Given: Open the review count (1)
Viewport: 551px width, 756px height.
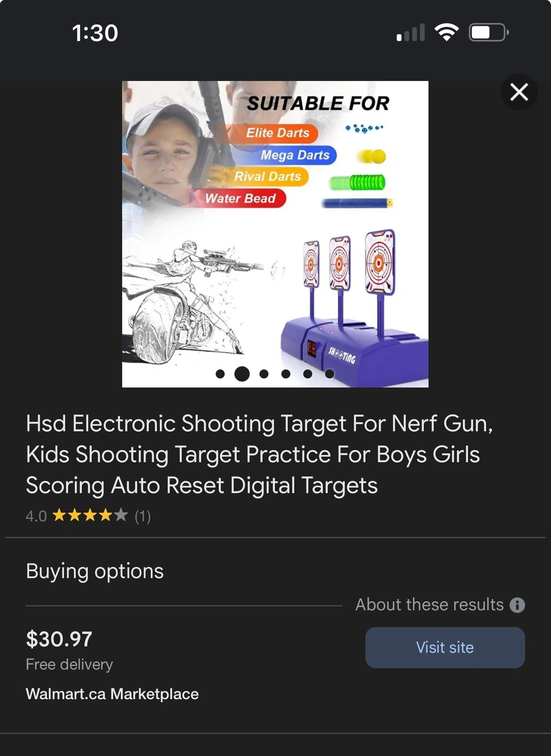Looking at the screenshot, I should click(143, 516).
